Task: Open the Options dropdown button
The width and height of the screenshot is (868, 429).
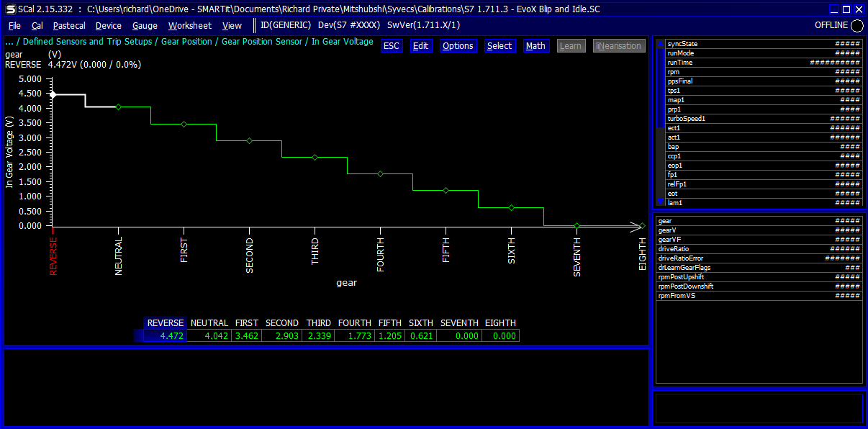Action: coord(458,46)
